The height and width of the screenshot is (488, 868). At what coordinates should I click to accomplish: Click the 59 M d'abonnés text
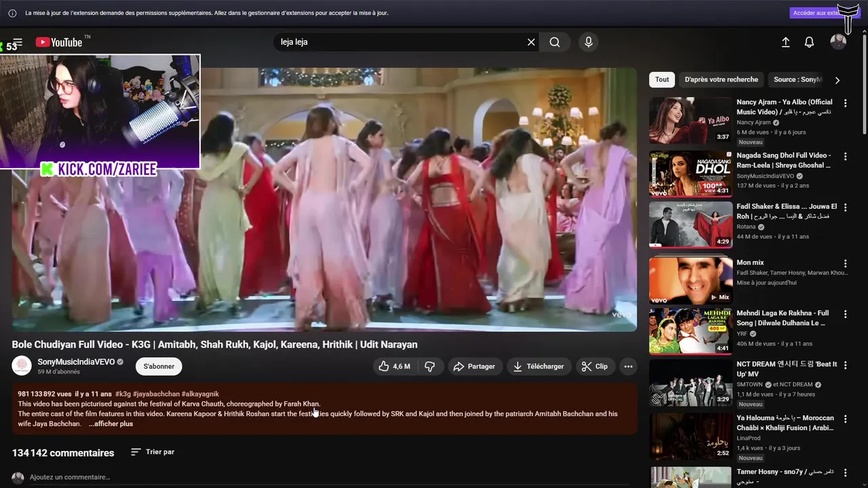58,372
